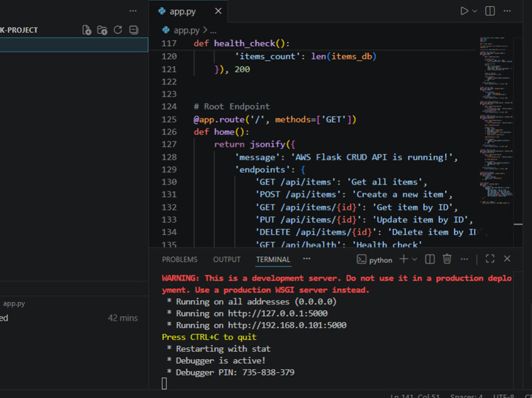Image resolution: width=532 pixels, height=398 pixels.
Task: Maximize the panel size
Action: (490, 259)
